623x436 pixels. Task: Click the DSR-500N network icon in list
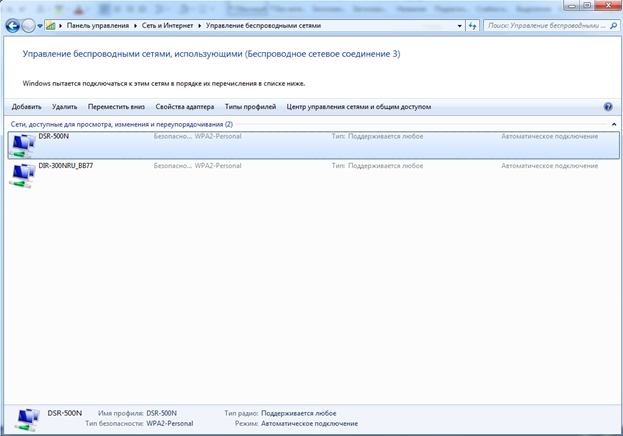point(20,145)
